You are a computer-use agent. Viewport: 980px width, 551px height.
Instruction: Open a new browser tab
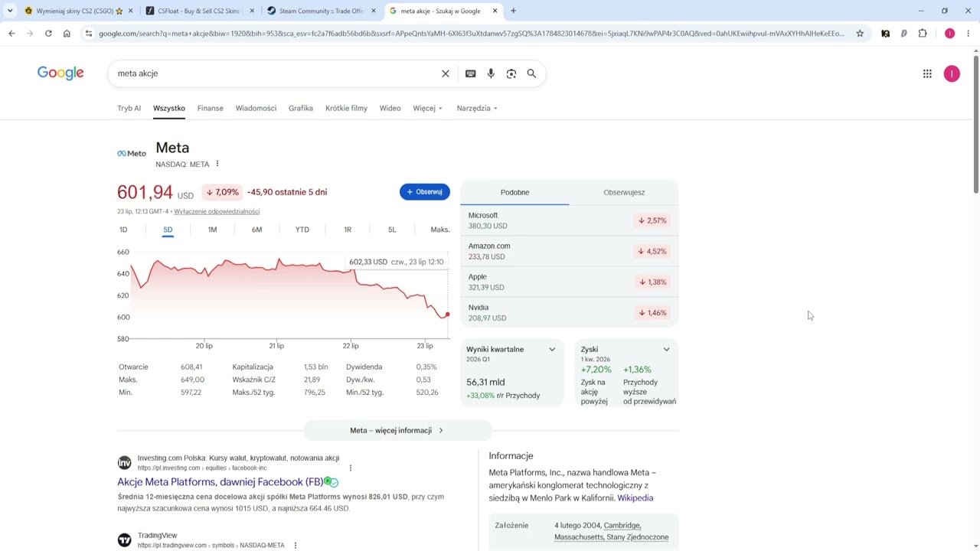pos(513,11)
